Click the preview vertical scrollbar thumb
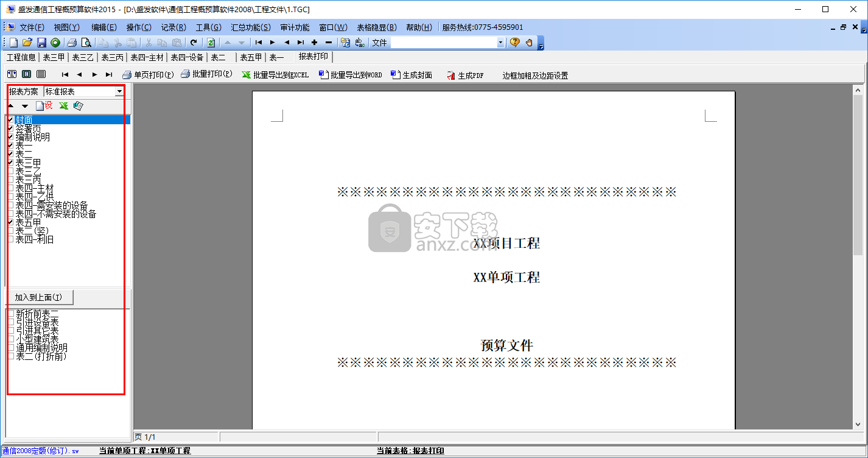 [x=858, y=174]
